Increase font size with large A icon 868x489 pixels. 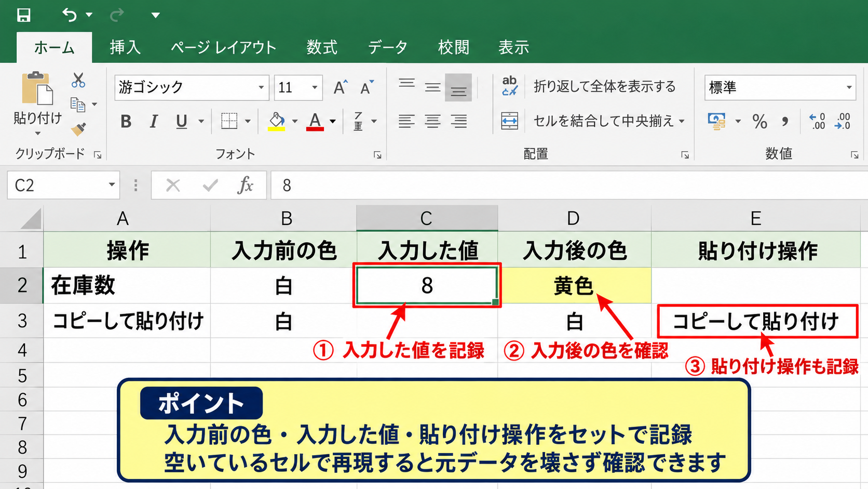click(x=341, y=87)
